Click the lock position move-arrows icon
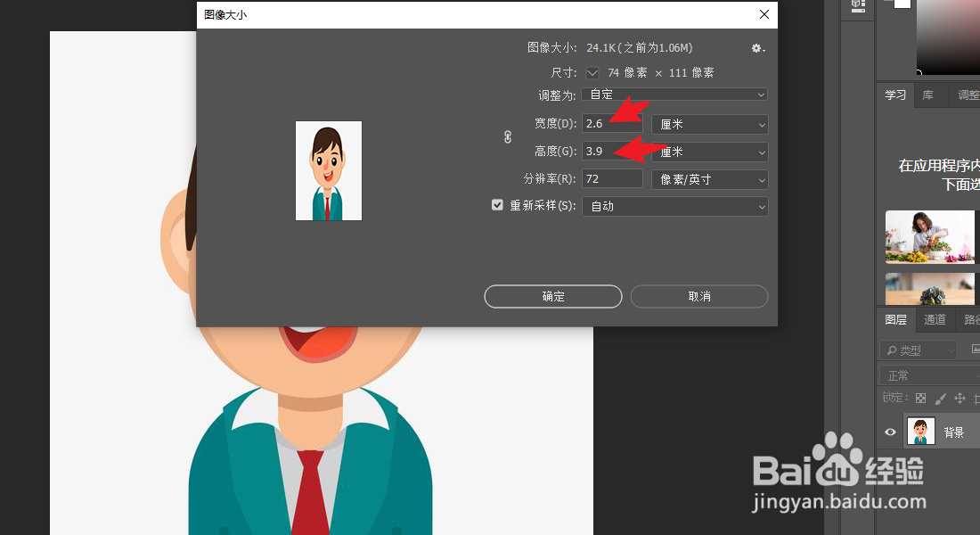The width and height of the screenshot is (980, 535). pyautogui.click(x=960, y=398)
